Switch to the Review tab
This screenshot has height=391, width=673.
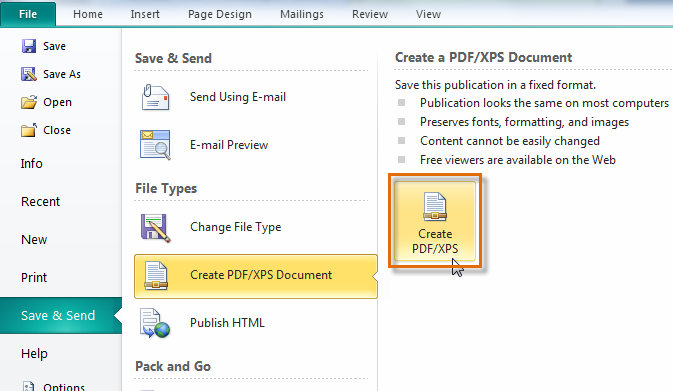tap(370, 14)
